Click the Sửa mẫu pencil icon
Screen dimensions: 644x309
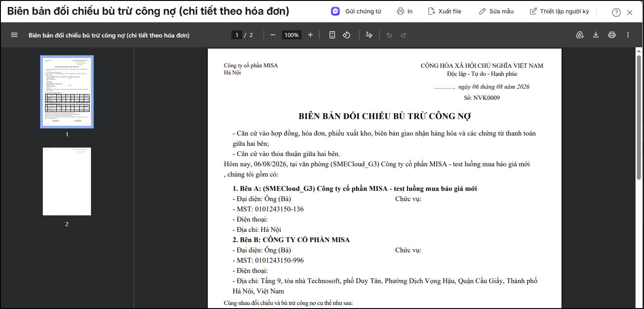pos(482,12)
